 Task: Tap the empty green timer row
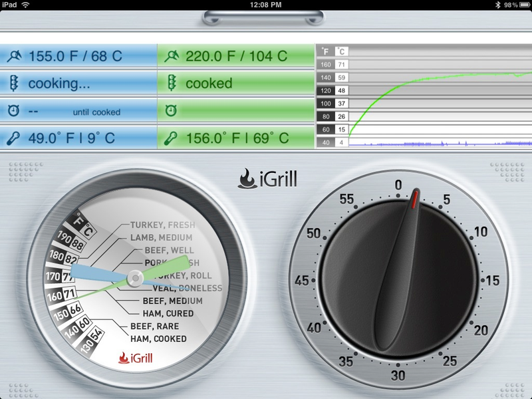click(236, 110)
